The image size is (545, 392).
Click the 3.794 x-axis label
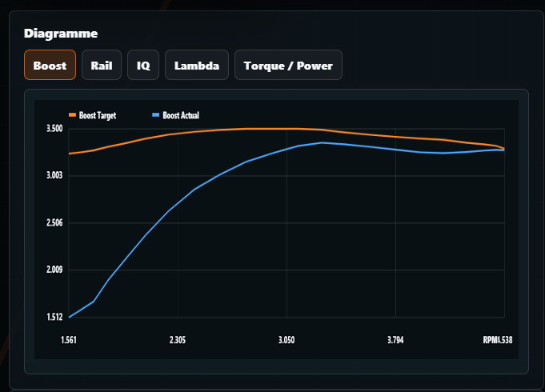(395, 340)
